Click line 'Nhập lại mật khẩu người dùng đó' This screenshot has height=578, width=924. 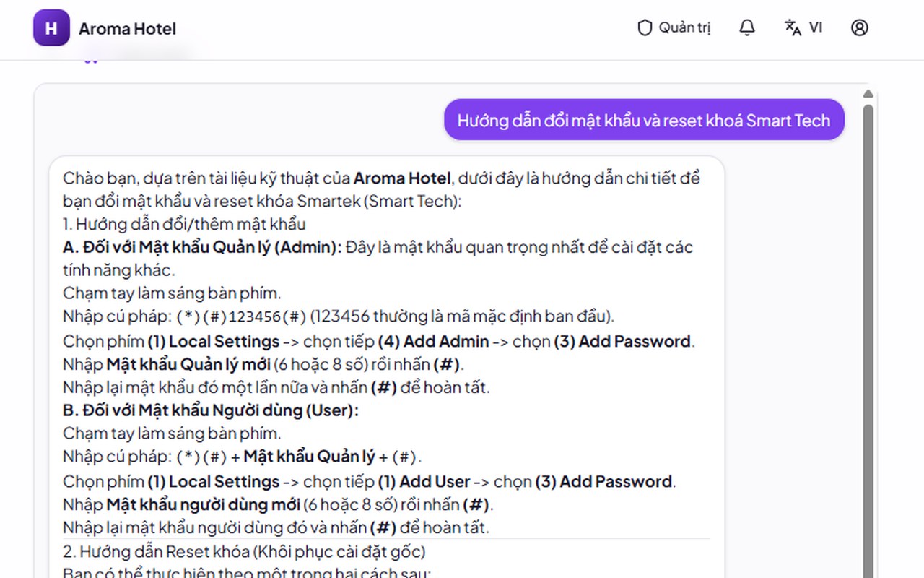click(276, 527)
